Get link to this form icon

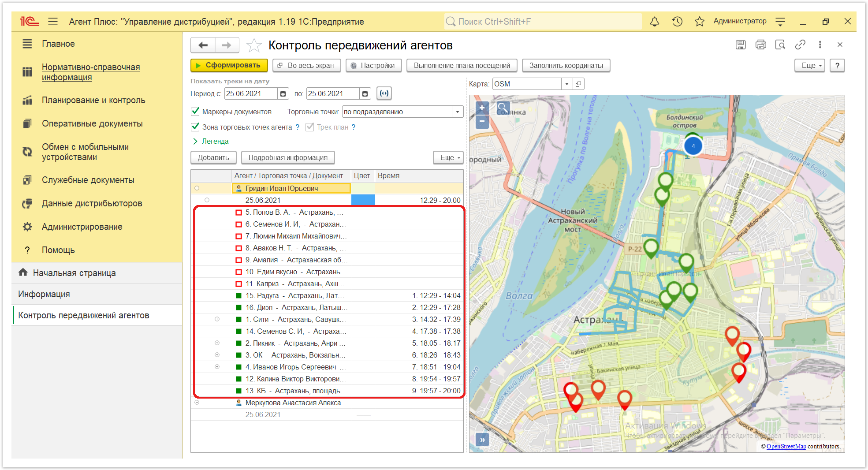[800, 45]
